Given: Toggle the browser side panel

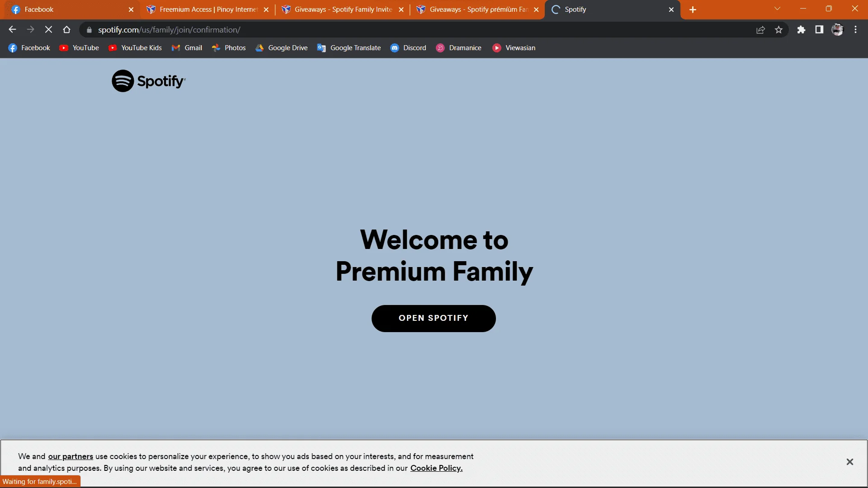Looking at the screenshot, I should coord(819,30).
